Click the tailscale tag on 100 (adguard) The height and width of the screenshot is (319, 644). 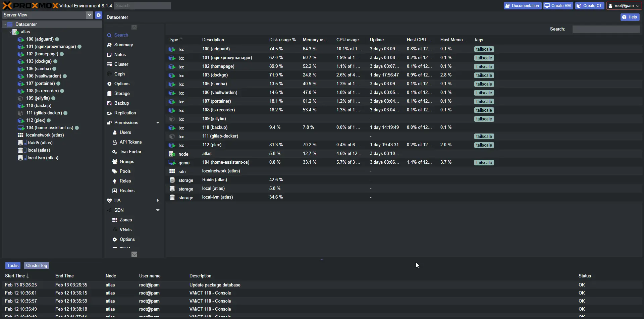[484, 49]
